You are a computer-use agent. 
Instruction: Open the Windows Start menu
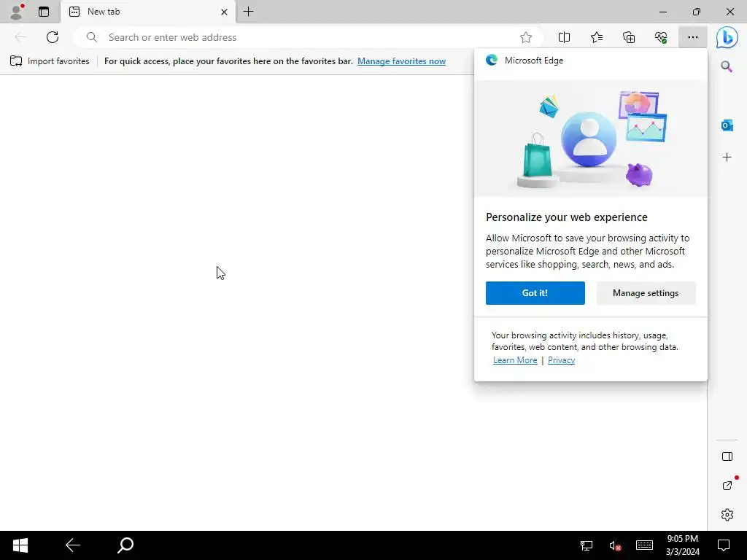20,545
